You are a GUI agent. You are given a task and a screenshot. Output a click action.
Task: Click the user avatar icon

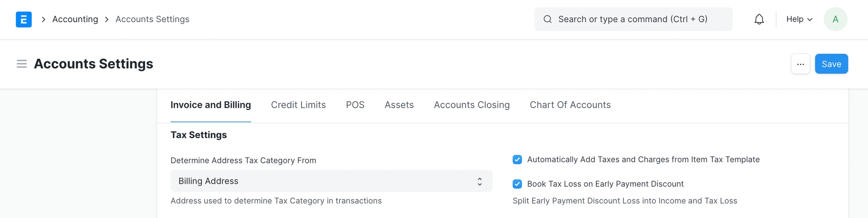tap(835, 19)
